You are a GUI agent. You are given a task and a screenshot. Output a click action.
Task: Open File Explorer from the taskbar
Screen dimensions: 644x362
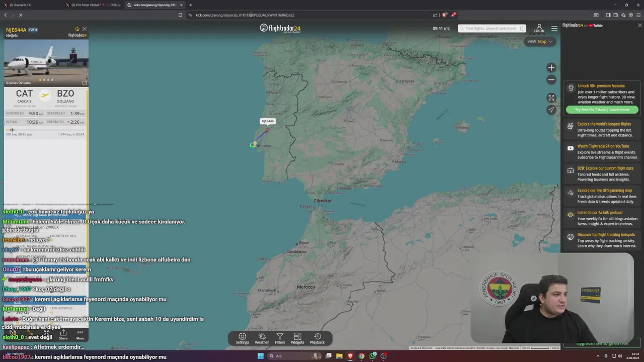click(x=339, y=356)
